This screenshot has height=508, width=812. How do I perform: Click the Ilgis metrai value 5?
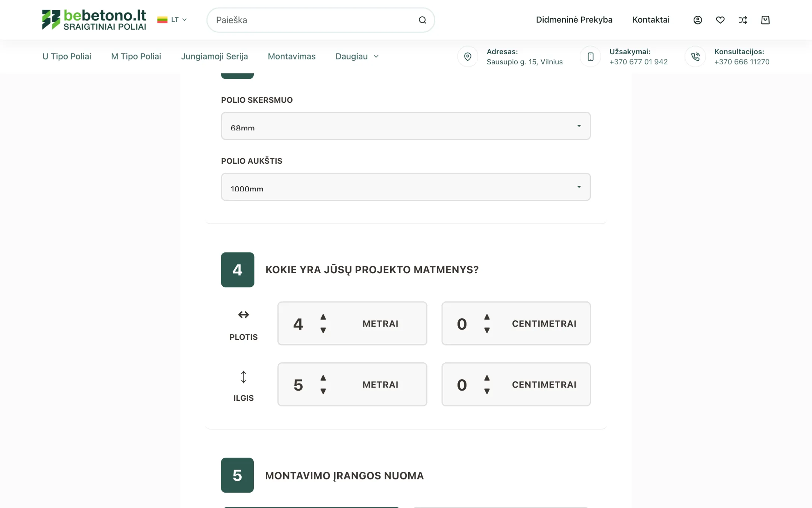click(x=298, y=385)
